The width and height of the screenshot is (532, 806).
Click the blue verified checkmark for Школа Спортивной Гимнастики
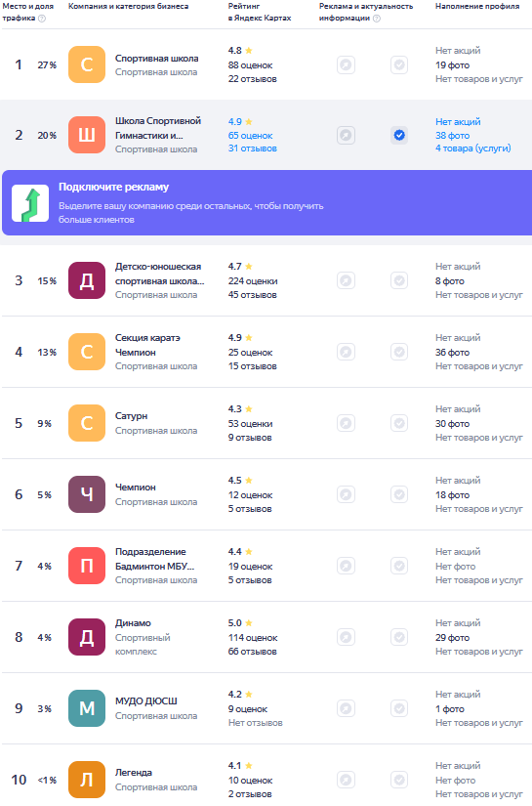(399, 135)
